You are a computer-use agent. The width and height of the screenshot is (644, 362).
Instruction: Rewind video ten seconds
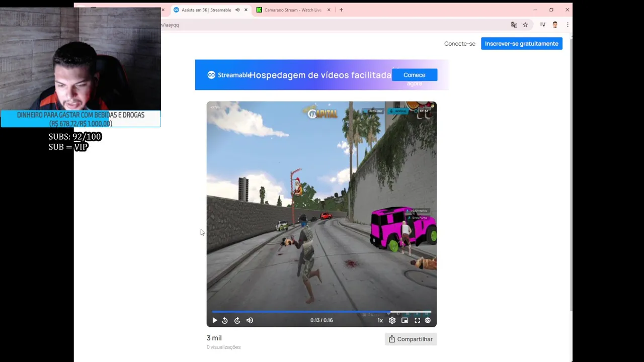(225, 320)
